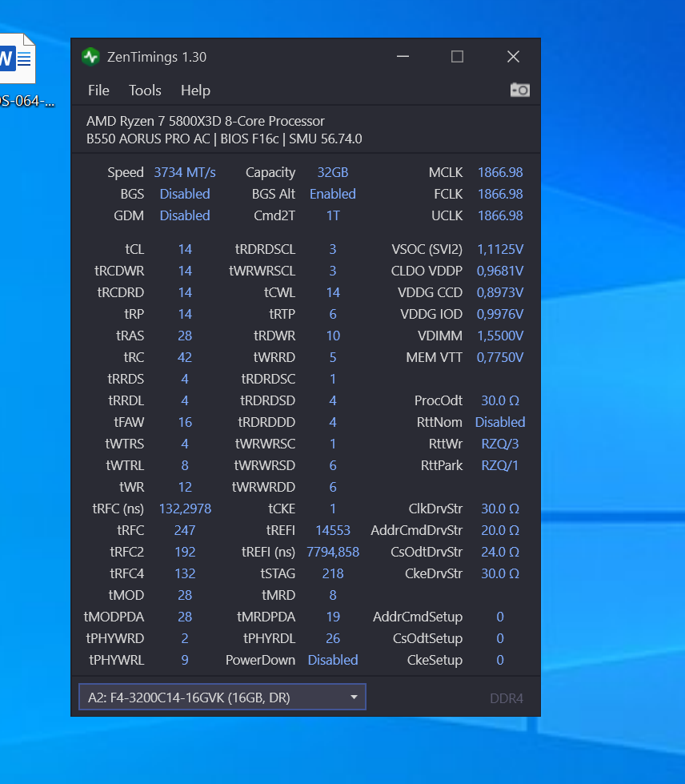Click the AddrCmdDrvStr value 20.0 Ω
685x784 pixels.
click(x=500, y=530)
